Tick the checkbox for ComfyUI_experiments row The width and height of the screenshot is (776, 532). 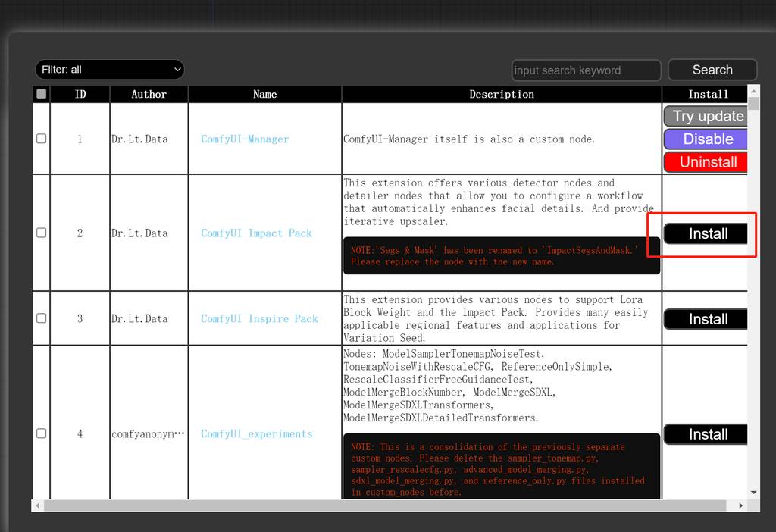42,433
